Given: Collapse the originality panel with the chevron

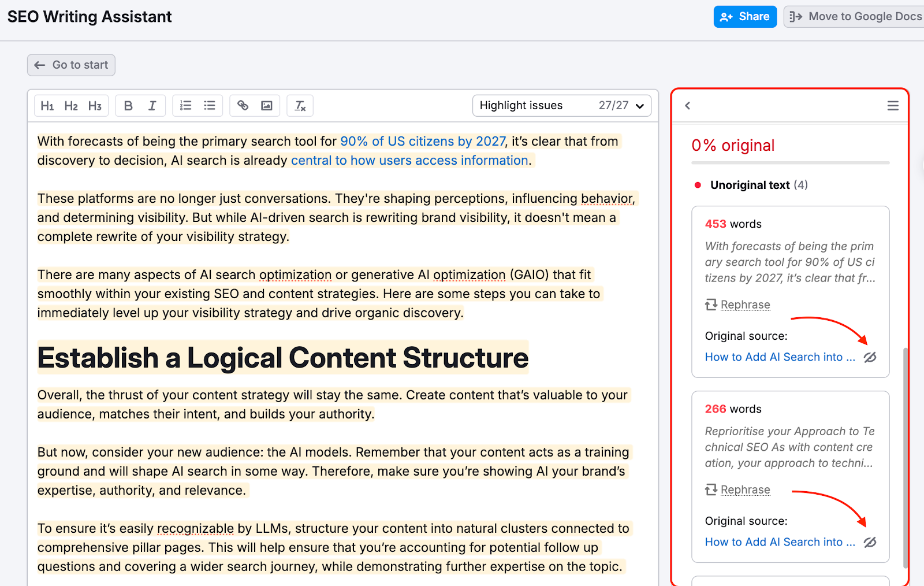Looking at the screenshot, I should click(688, 106).
